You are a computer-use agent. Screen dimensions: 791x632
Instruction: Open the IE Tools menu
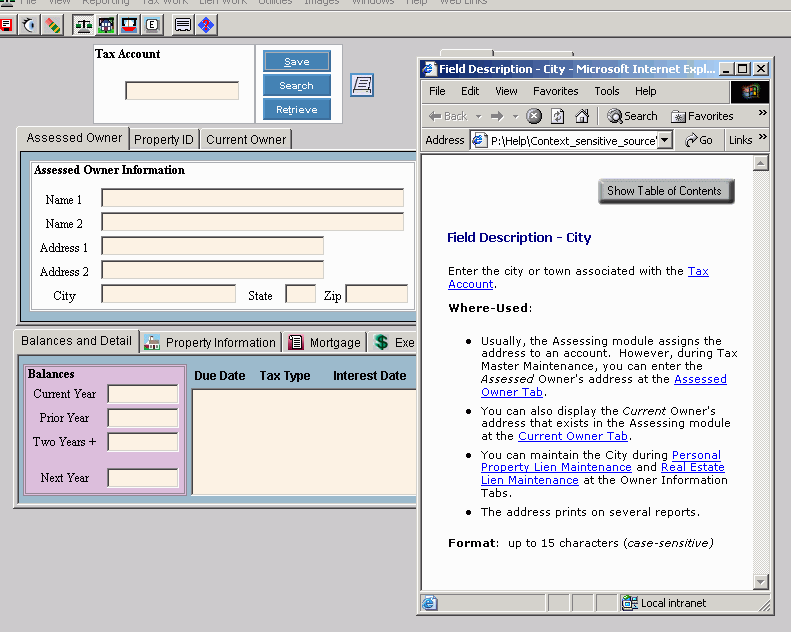(x=606, y=91)
